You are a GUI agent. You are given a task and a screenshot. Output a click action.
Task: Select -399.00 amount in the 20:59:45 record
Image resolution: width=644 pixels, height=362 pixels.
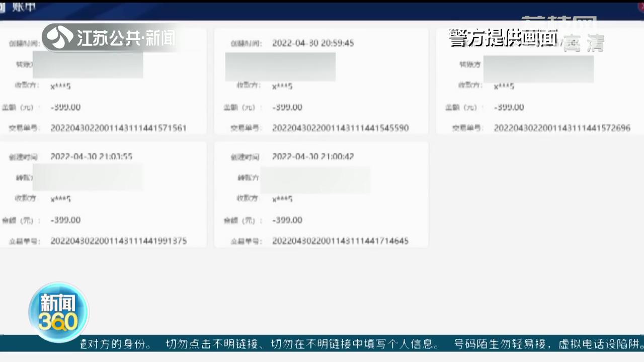(x=287, y=107)
